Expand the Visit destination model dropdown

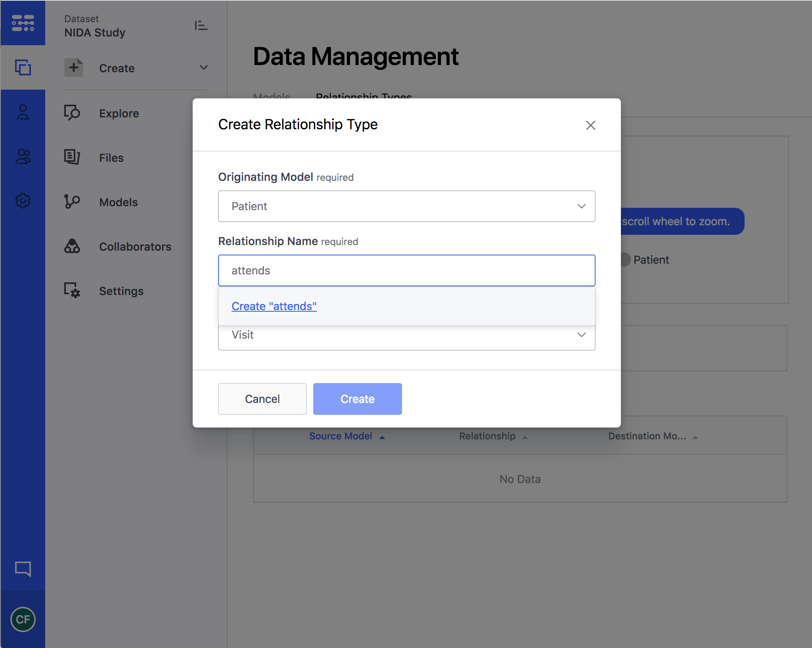[x=406, y=337]
